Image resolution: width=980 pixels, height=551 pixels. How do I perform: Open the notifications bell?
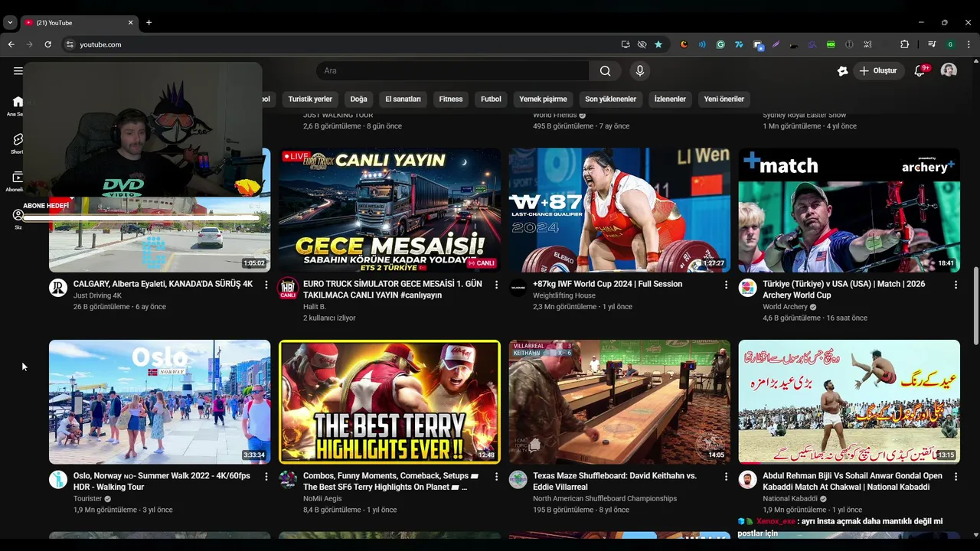(x=920, y=70)
